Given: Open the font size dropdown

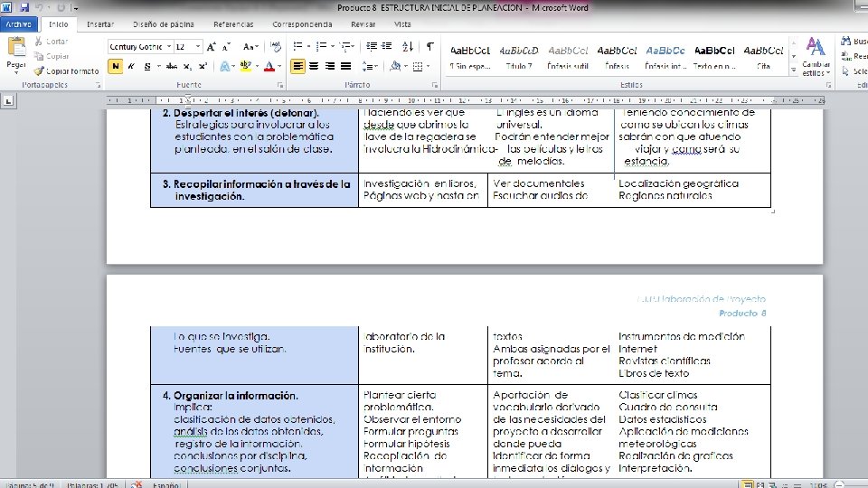Looking at the screenshot, I should [198, 46].
